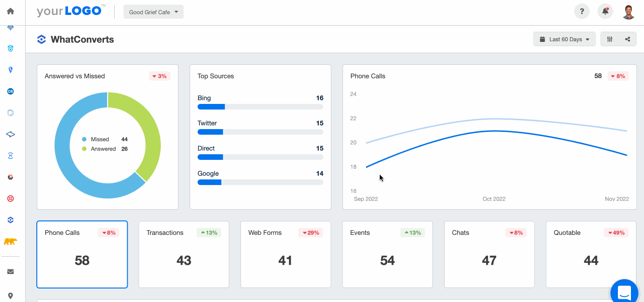The height and width of the screenshot is (302, 644).
Task: Click the yellow bear icon in sidebar
Action: [x=10, y=241]
